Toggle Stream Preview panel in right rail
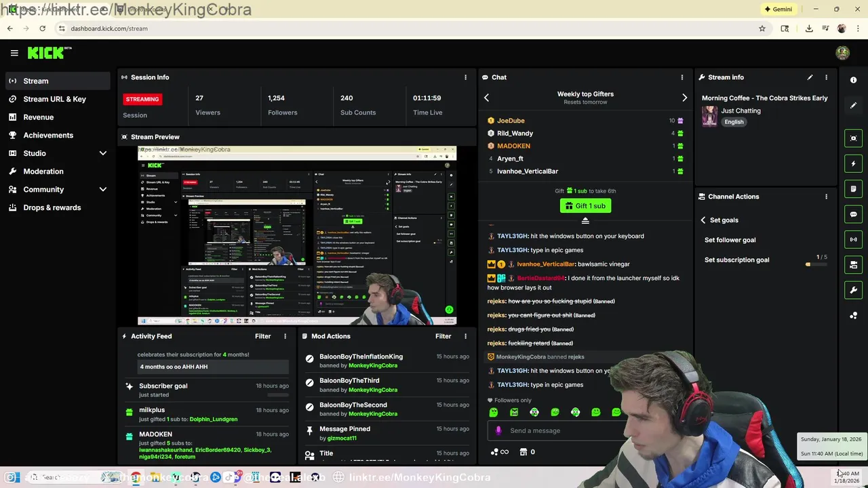 [x=854, y=138]
